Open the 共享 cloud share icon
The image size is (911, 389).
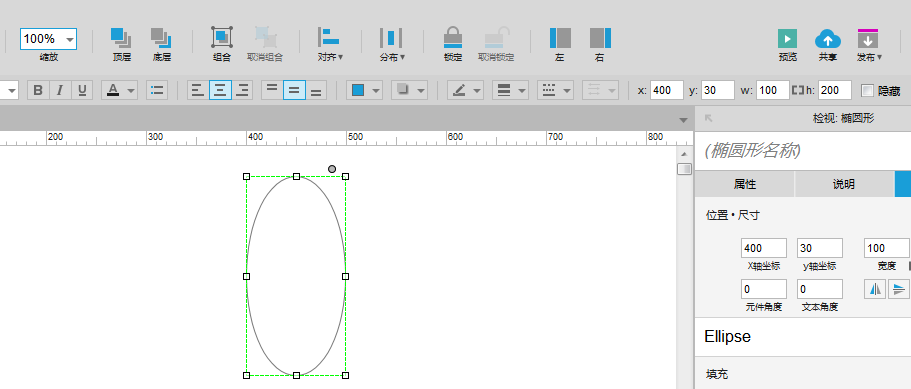pos(828,39)
